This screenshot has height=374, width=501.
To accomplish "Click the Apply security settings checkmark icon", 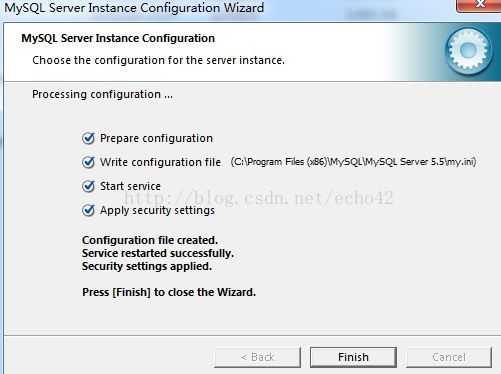I will 88,210.
